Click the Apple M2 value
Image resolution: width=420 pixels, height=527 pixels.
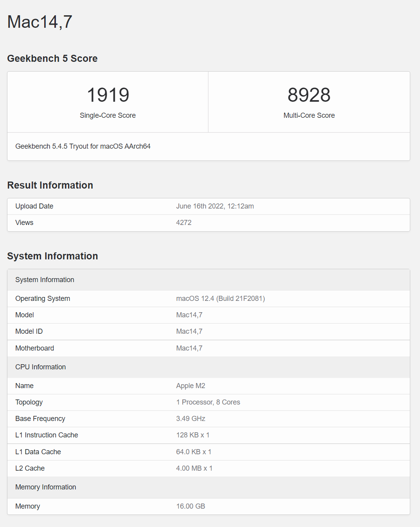tap(191, 386)
